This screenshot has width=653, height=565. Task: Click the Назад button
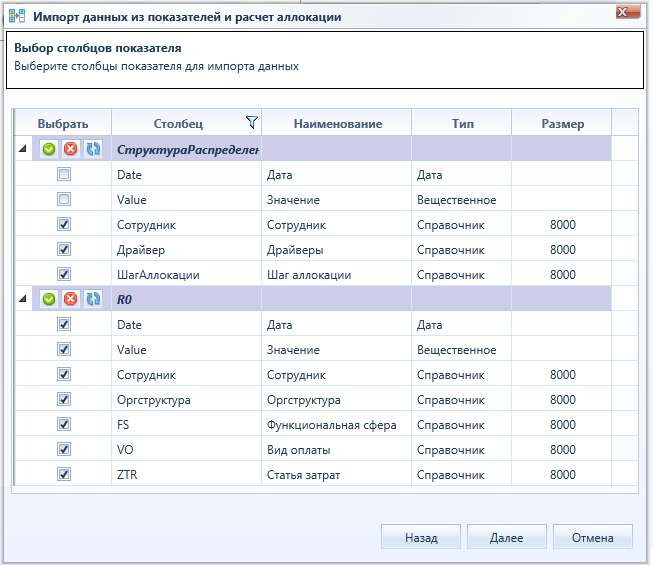(421, 537)
